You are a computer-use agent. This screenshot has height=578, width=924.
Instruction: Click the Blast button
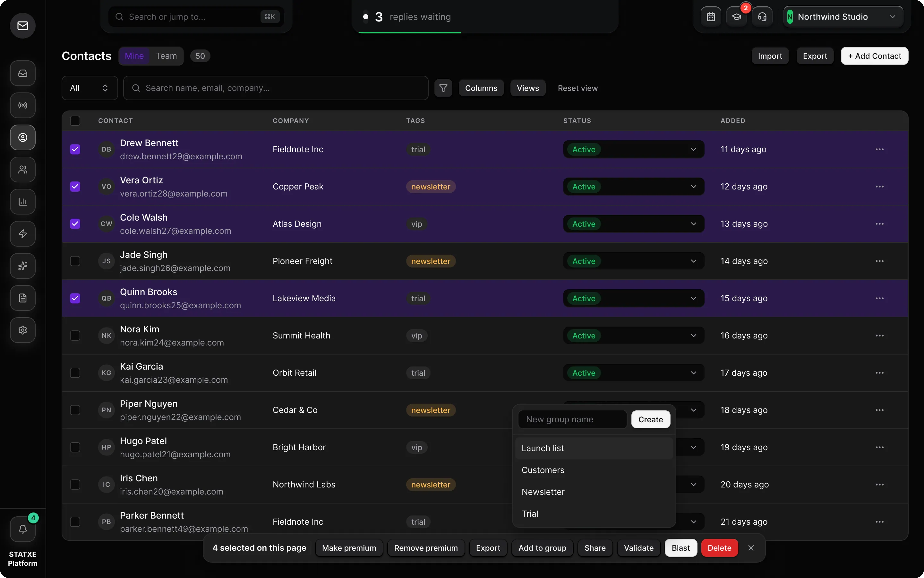point(681,548)
